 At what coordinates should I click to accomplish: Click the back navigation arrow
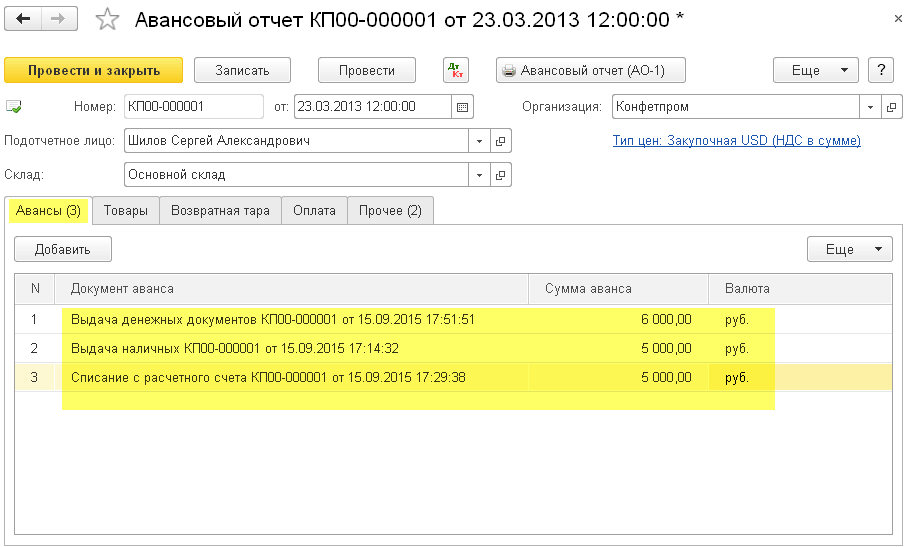pos(23,20)
